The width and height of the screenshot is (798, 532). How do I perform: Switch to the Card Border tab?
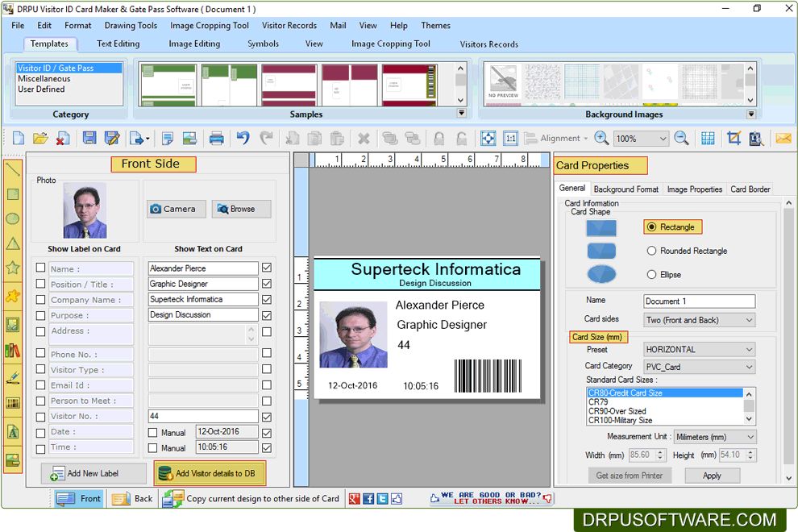pos(750,189)
